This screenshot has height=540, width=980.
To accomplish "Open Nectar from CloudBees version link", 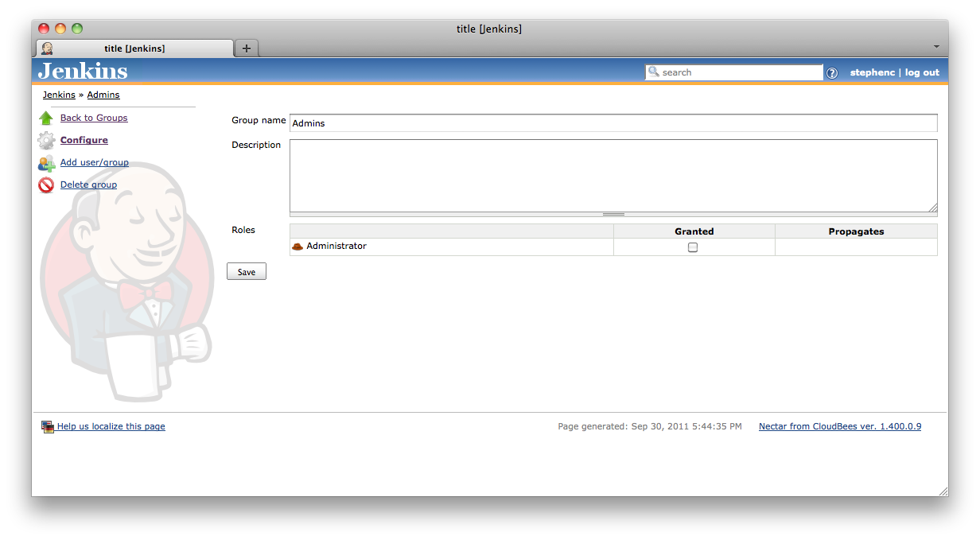I will pyautogui.click(x=840, y=426).
